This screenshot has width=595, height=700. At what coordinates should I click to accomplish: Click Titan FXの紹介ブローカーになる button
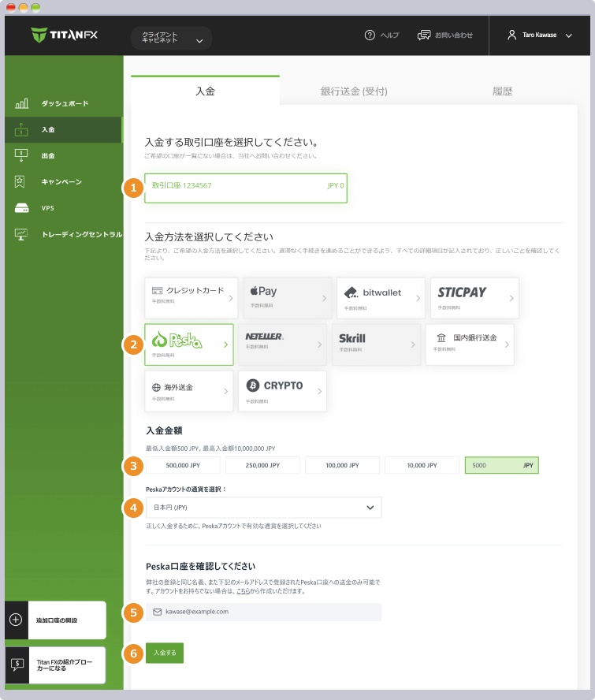pyautogui.click(x=56, y=665)
